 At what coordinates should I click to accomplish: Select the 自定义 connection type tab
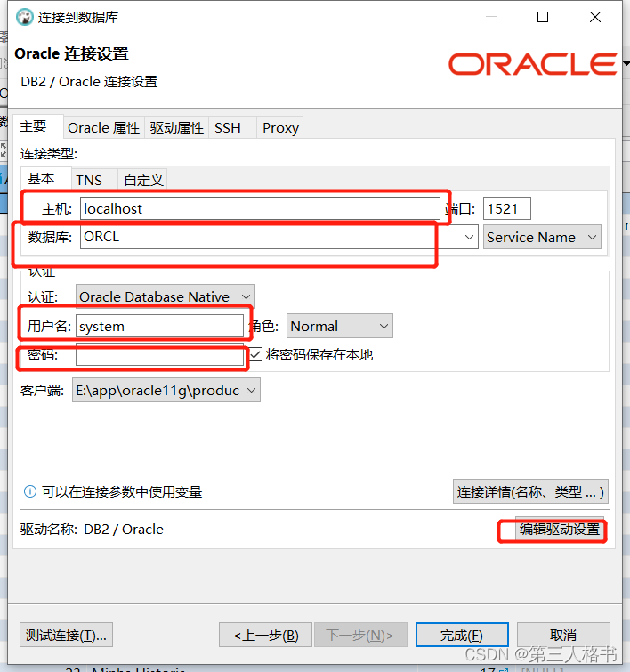click(143, 180)
